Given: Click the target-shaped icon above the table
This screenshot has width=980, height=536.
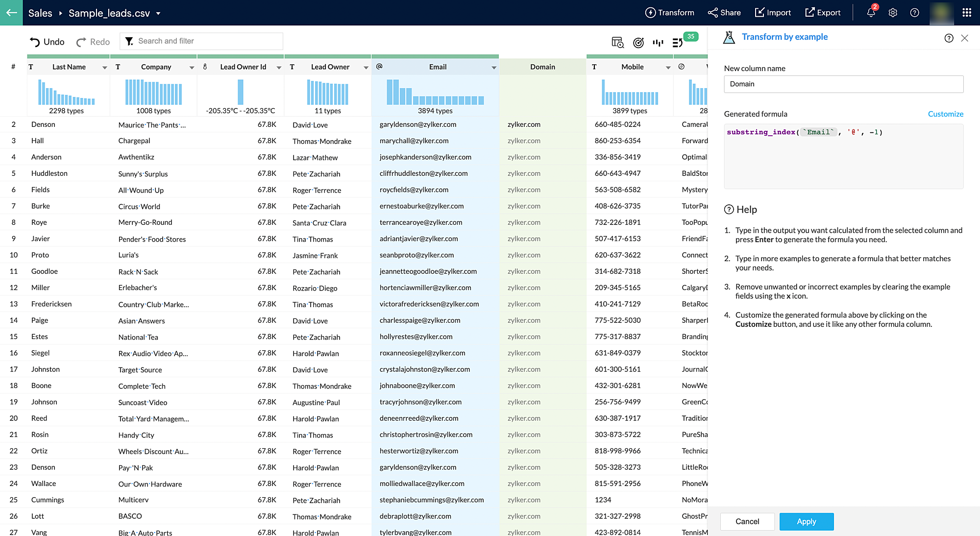Looking at the screenshot, I should tap(638, 43).
